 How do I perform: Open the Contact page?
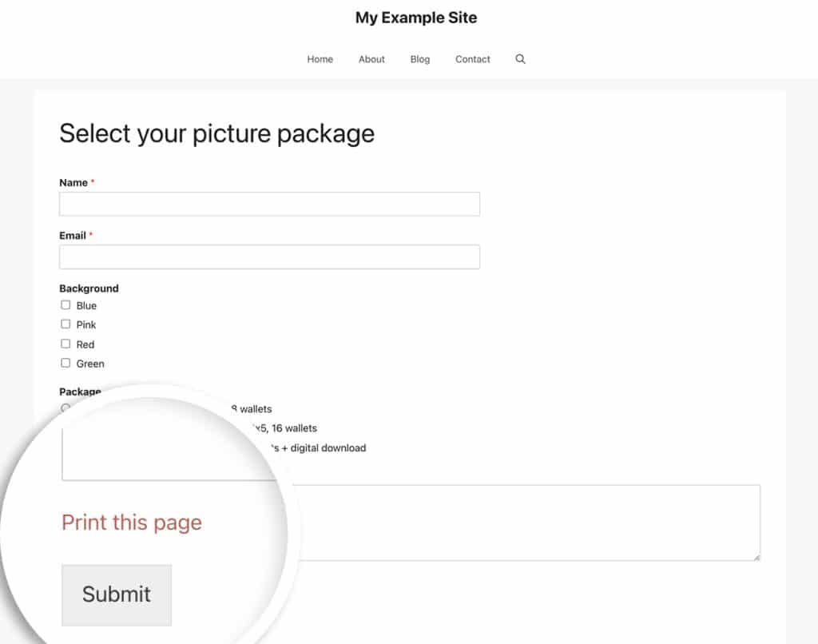pos(472,58)
